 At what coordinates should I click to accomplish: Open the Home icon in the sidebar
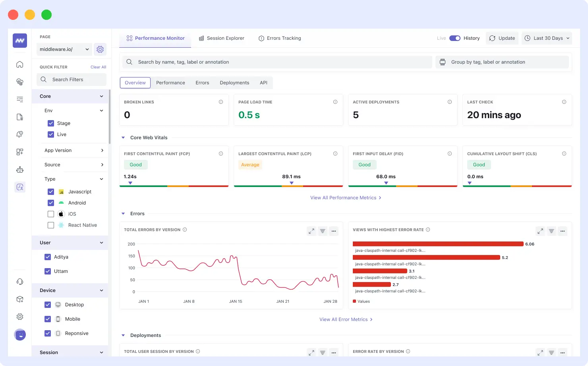[x=19, y=64]
